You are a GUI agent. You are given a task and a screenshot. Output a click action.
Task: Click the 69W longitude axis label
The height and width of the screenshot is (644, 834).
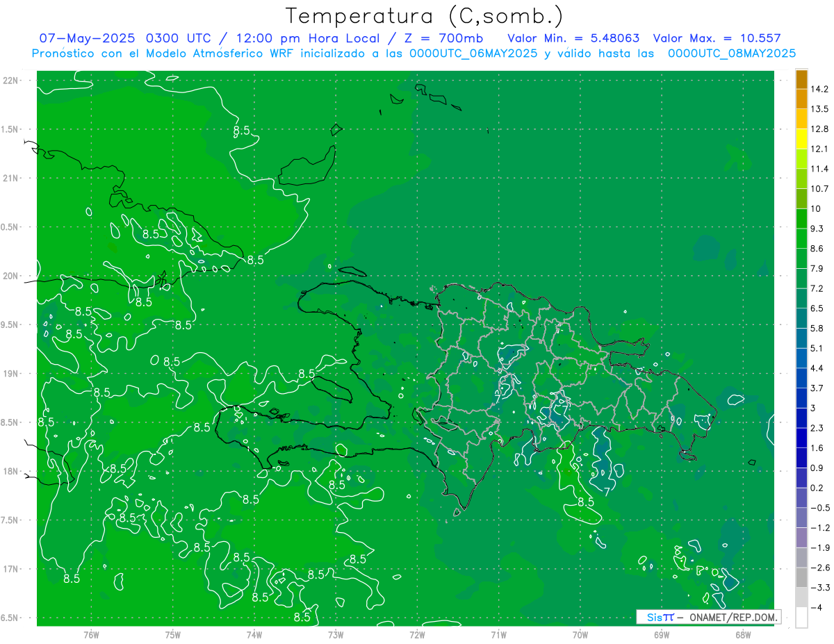(662, 635)
